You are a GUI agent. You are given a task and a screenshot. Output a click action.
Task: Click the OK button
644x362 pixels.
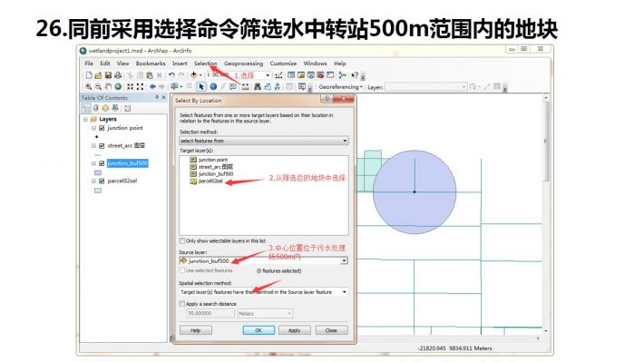click(259, 330)
